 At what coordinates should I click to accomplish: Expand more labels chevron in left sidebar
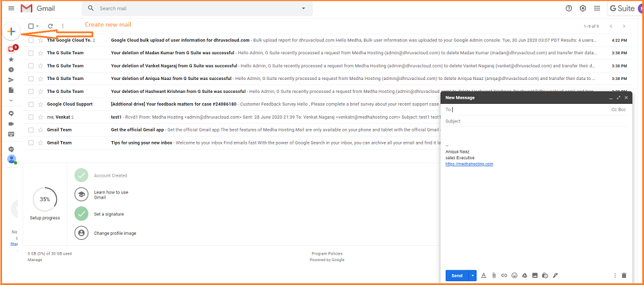[x=11, y=101]
